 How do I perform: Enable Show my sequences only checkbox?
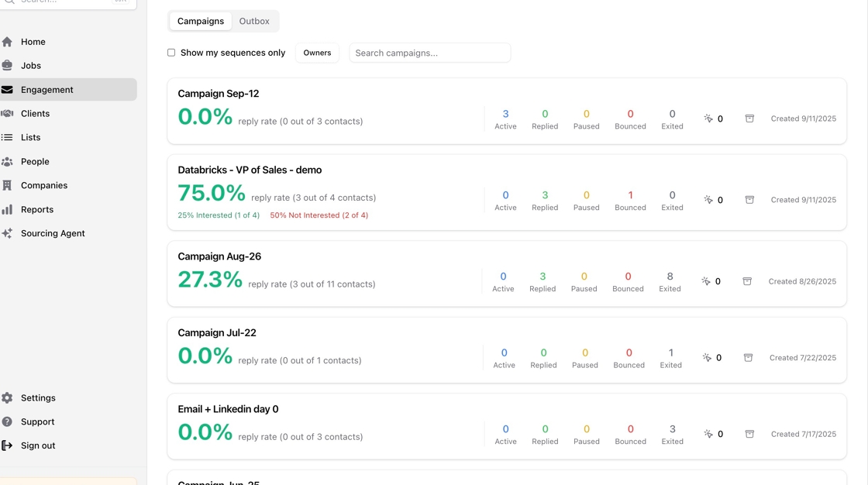(x=171, y=53)
